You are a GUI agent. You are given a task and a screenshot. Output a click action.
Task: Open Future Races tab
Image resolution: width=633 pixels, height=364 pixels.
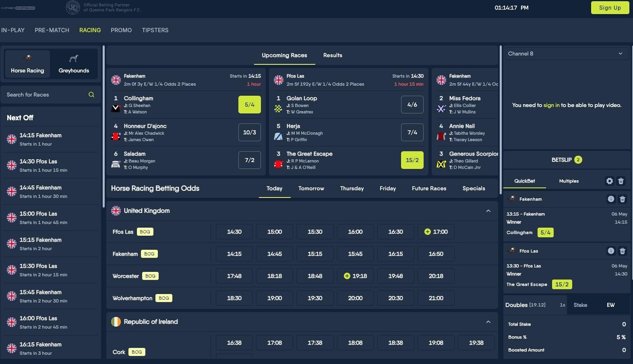429,188
